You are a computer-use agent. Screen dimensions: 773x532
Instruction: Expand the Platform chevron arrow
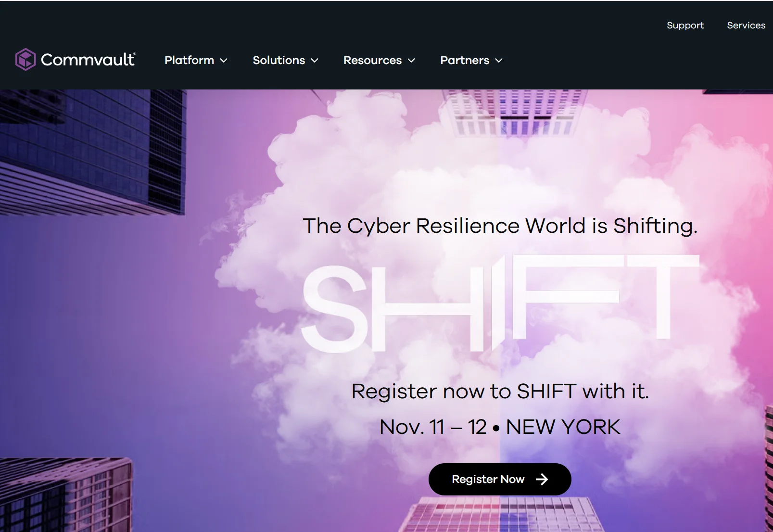click(224, 61)
